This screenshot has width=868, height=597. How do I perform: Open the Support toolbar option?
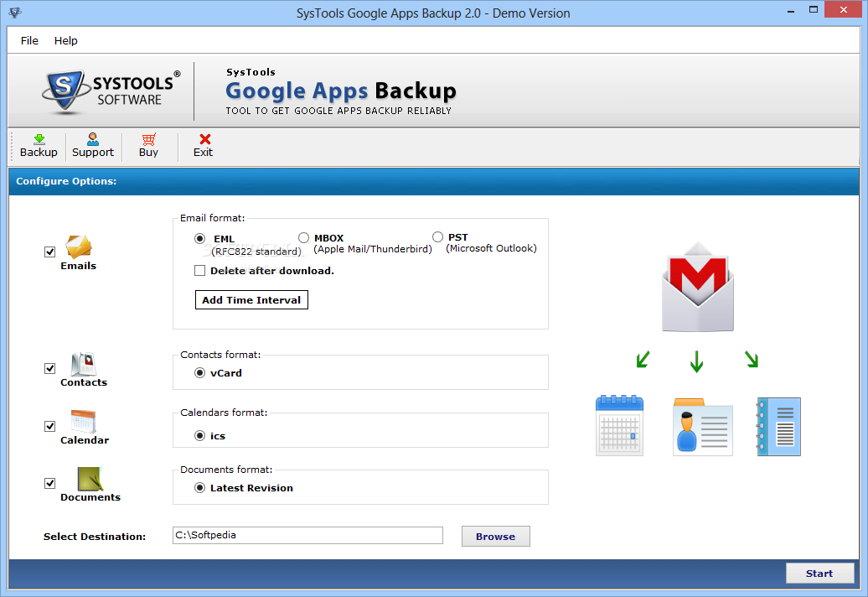click(x=93, y=146)
